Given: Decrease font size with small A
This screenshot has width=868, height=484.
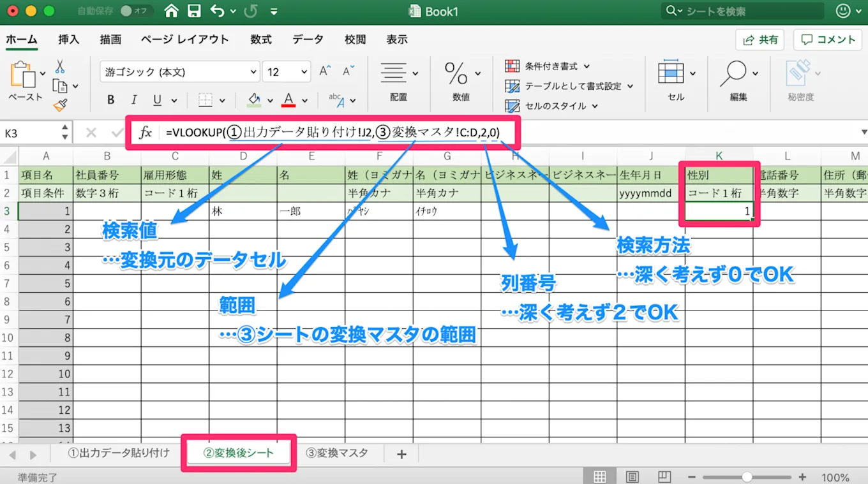Looking at the screenshot, I should click(x=347, y=71).
